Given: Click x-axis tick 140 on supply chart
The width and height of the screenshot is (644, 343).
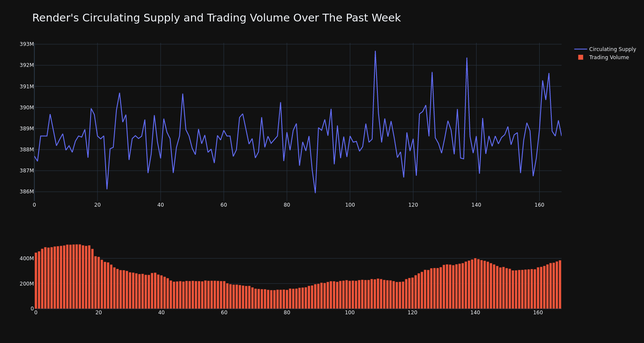Looking at the screenshot, I should coord(476,205).
